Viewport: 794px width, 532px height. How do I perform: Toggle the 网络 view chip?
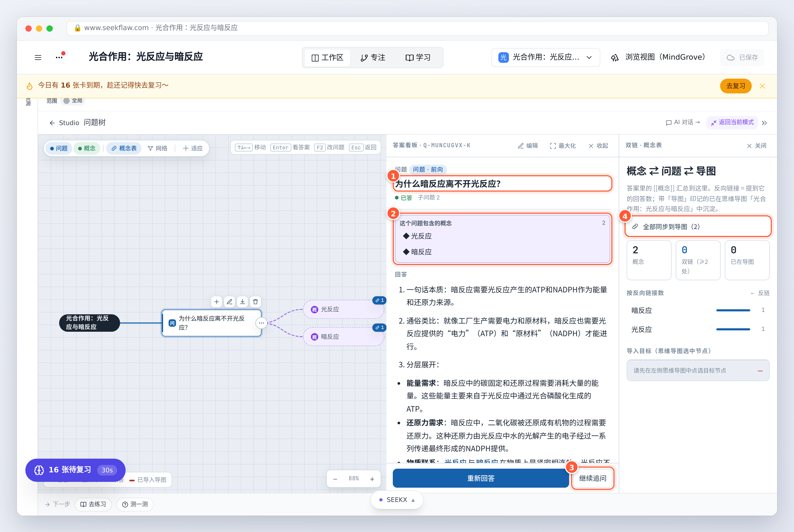click(x=158, y=148)
